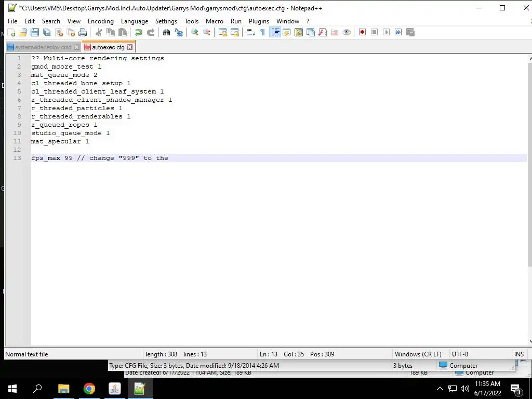
Task: Click the line containing mat_queue_mode 2
Action: (64, 75)
